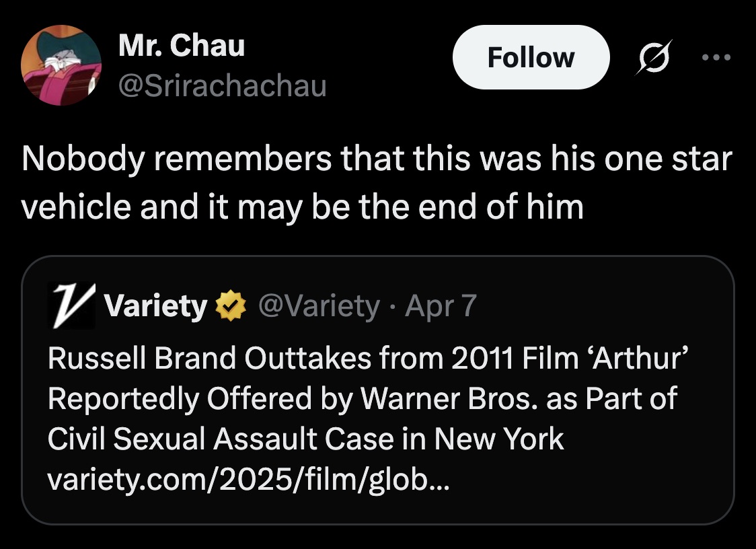The width and height of the screenshot is (756, 549).
Task: Click 'Civil Sexual Assault Case' headline line
Action: 305,439
